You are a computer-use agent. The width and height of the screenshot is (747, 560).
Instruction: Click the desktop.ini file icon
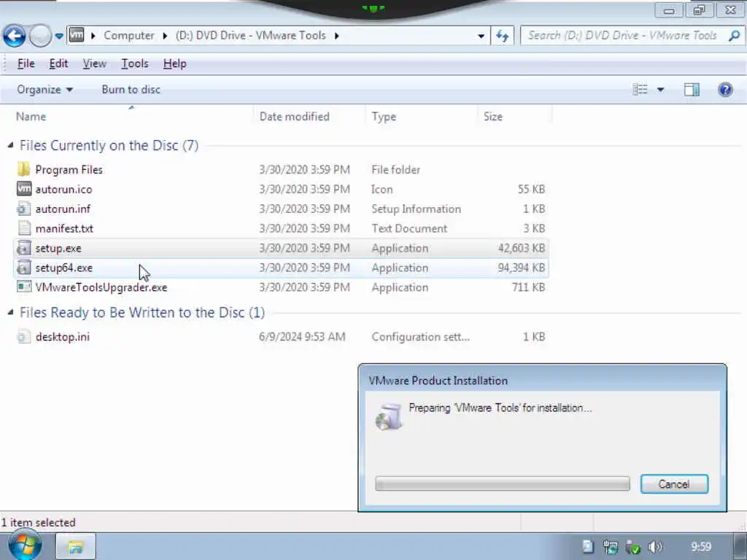[23, 337]
